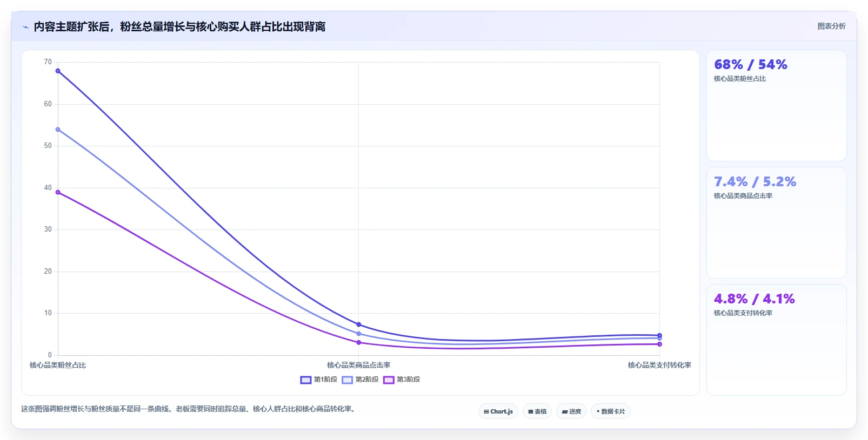
Task: Click the 表格 tag chip
Action: coord(537,411)
